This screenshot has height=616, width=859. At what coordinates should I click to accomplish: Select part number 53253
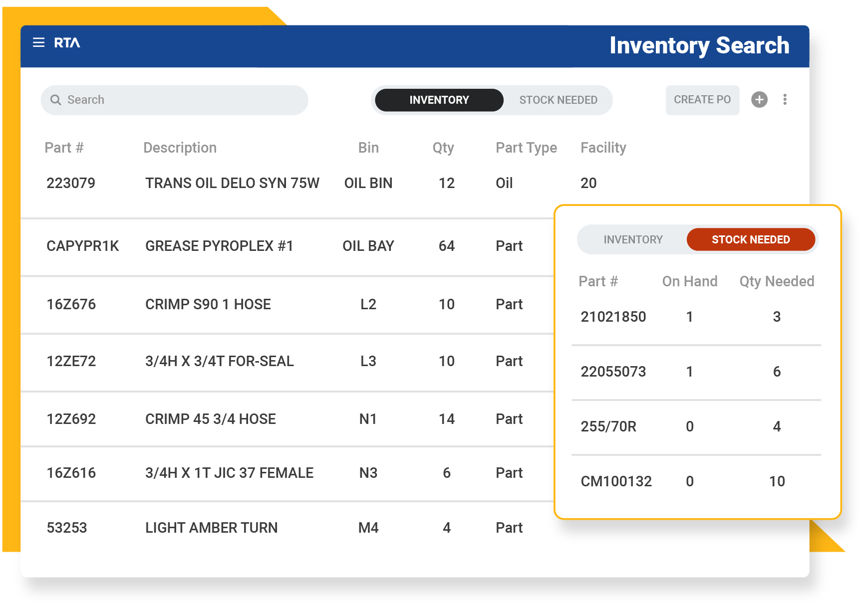[x=67, y=528]
